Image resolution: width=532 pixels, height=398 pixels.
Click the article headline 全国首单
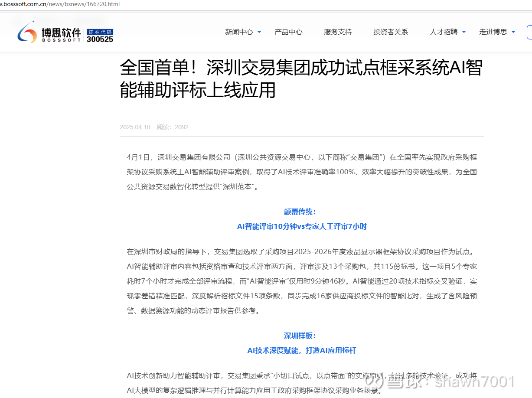click(301, 79)
